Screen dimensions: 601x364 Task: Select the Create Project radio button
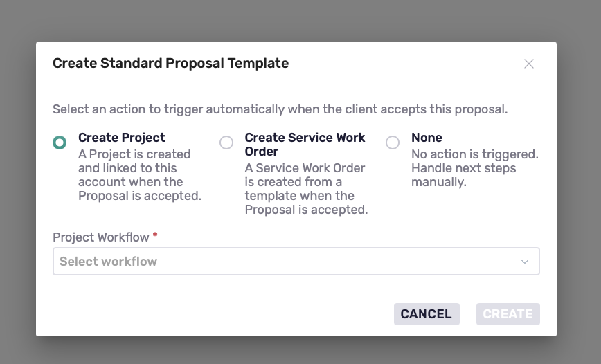pyautogui.click(x=60, y=143)
